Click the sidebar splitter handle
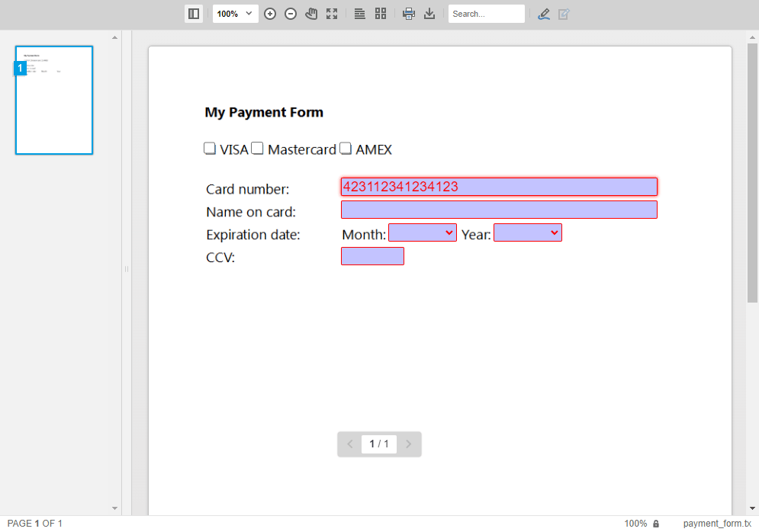The width and height of the screenshot is (759, 532). pos(127,269)
